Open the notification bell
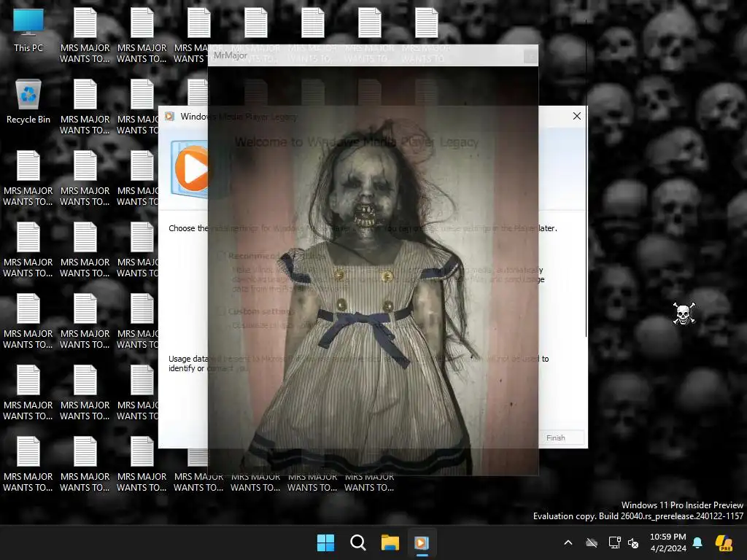Viewport: 747px width, 560px height. pos(697,542)
